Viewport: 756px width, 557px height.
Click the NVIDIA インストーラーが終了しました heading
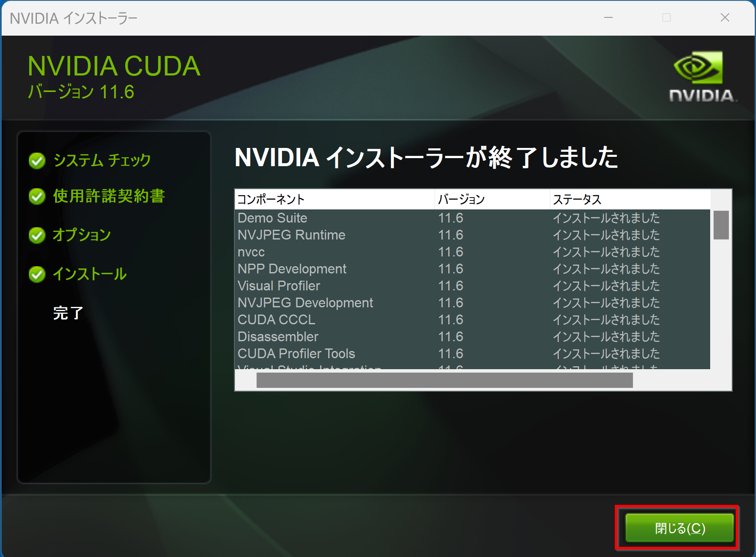(x=426, y=157)
